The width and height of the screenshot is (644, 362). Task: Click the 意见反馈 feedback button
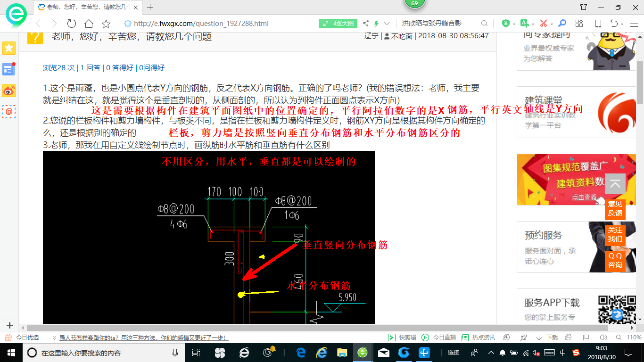[615, 208]
